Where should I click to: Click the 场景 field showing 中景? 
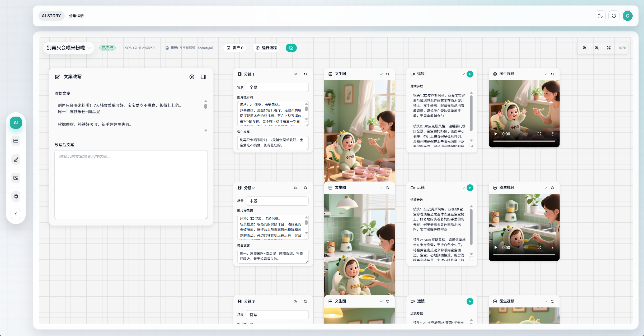277,201
